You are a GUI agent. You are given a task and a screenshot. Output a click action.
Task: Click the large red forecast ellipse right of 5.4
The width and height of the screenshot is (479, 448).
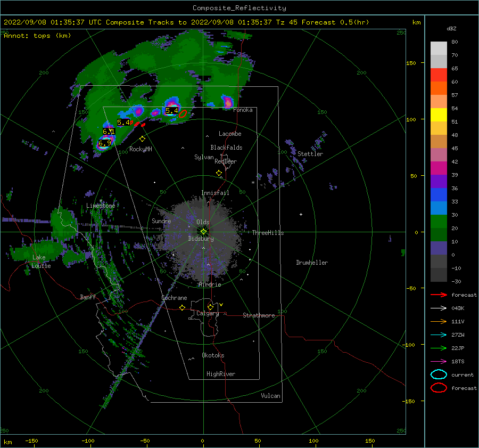183,114
